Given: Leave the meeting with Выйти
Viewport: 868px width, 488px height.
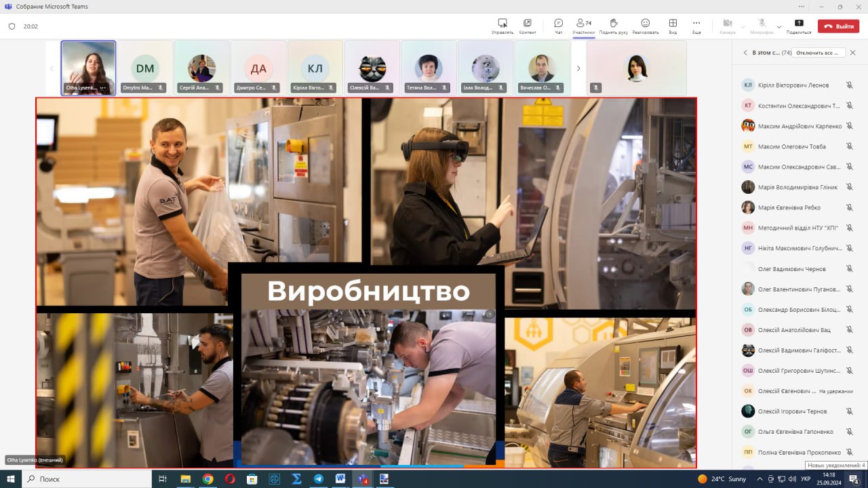Looking at the screenshot, I should coord(838,26).
